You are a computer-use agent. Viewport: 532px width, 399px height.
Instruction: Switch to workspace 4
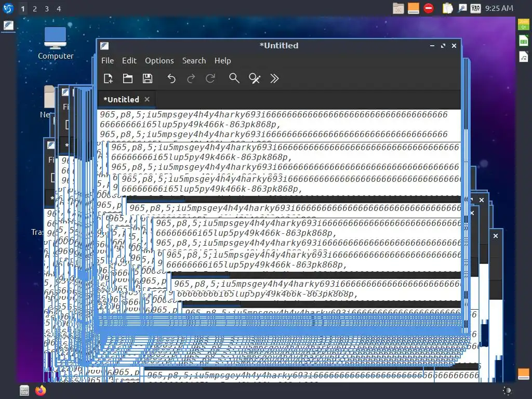pyautogui.click(x=59, y=9)
